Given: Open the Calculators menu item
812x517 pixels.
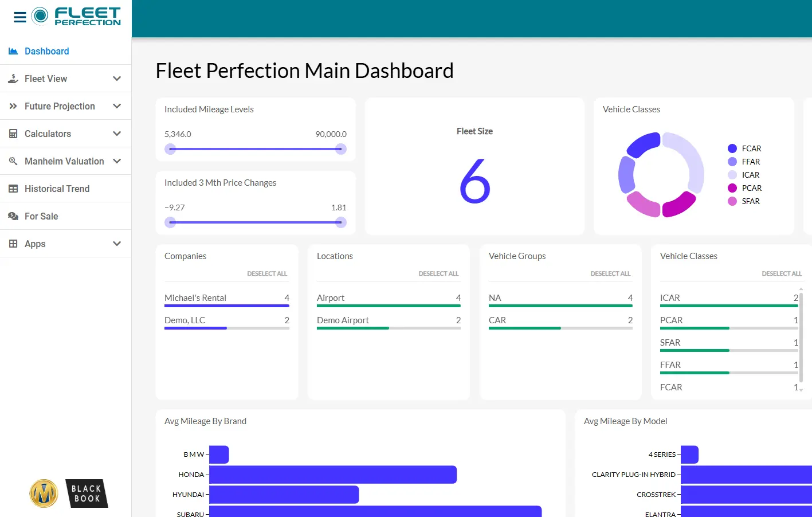Looking at the screenshot, I should pos(66,134).
